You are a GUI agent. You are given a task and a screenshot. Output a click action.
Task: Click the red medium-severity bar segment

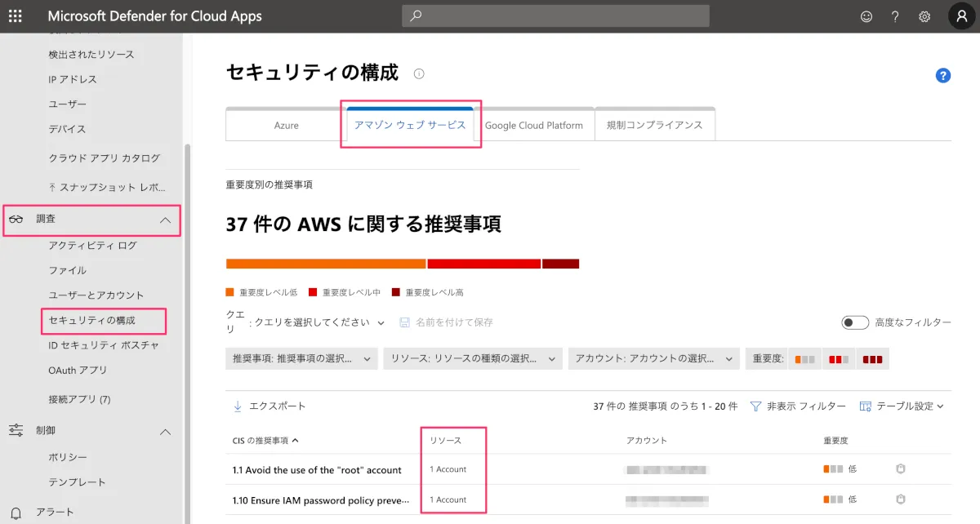click(484, 264)
